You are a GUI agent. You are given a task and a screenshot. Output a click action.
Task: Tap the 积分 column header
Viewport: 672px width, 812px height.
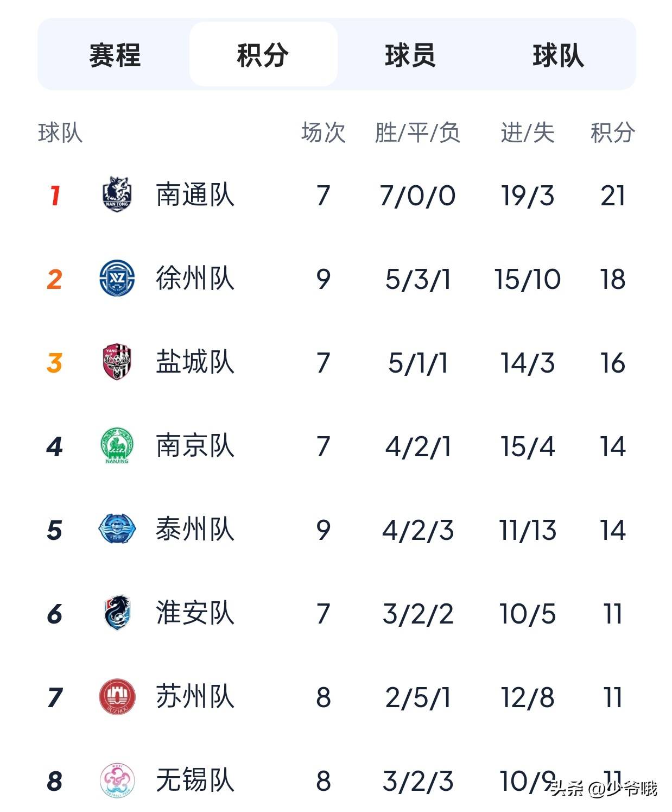613,133
